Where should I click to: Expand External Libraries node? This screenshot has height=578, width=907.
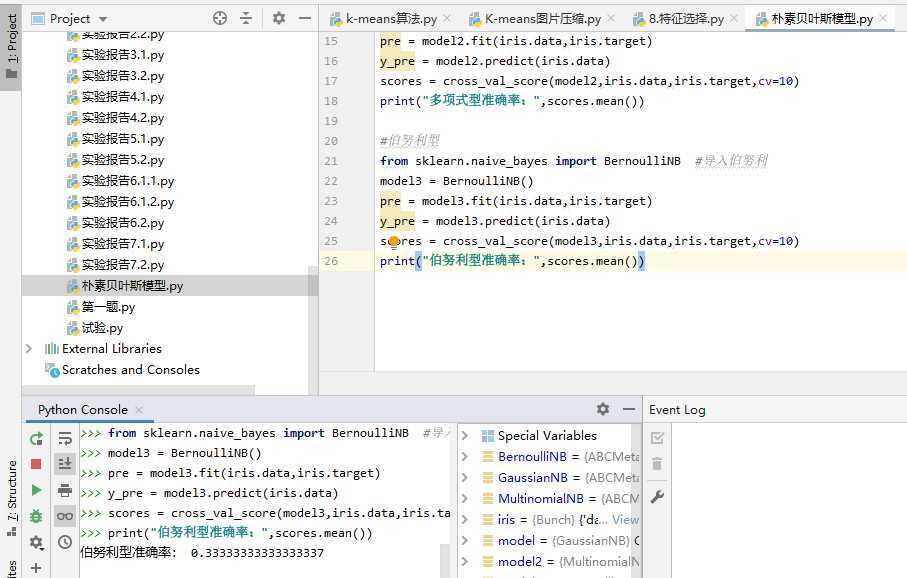click(x=28, y=349)
